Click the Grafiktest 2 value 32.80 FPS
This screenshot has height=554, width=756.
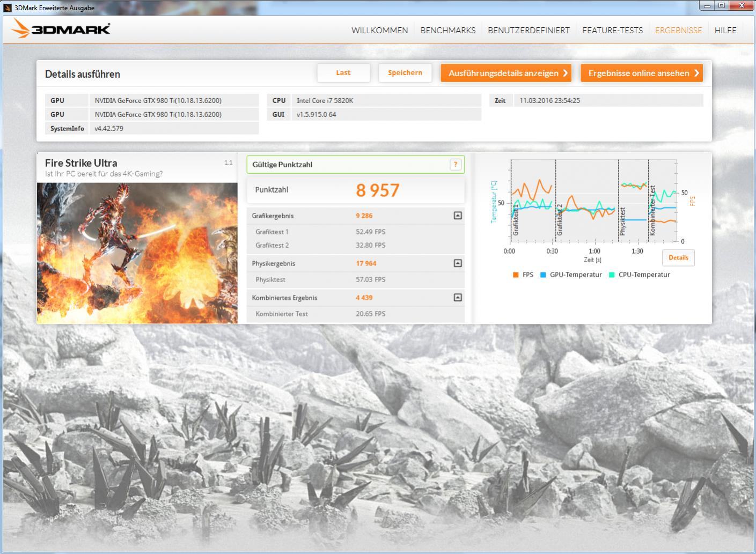(370, 245)
